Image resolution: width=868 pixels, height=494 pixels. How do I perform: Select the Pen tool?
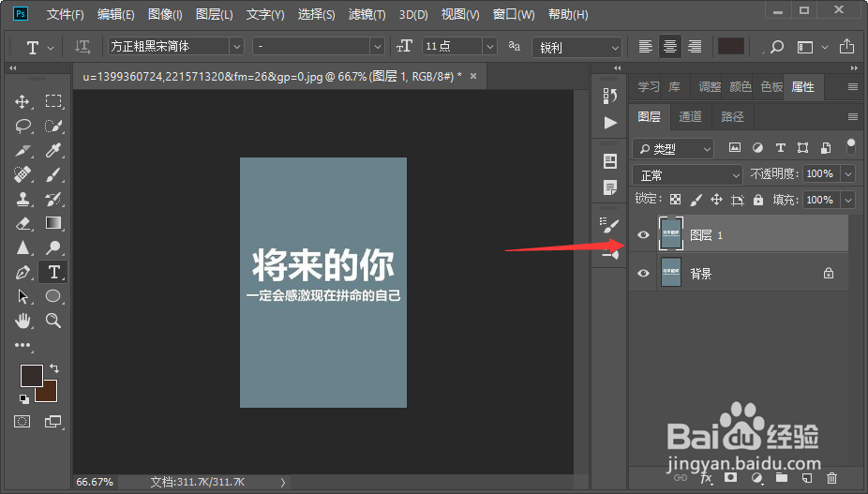tap(22, 272)
